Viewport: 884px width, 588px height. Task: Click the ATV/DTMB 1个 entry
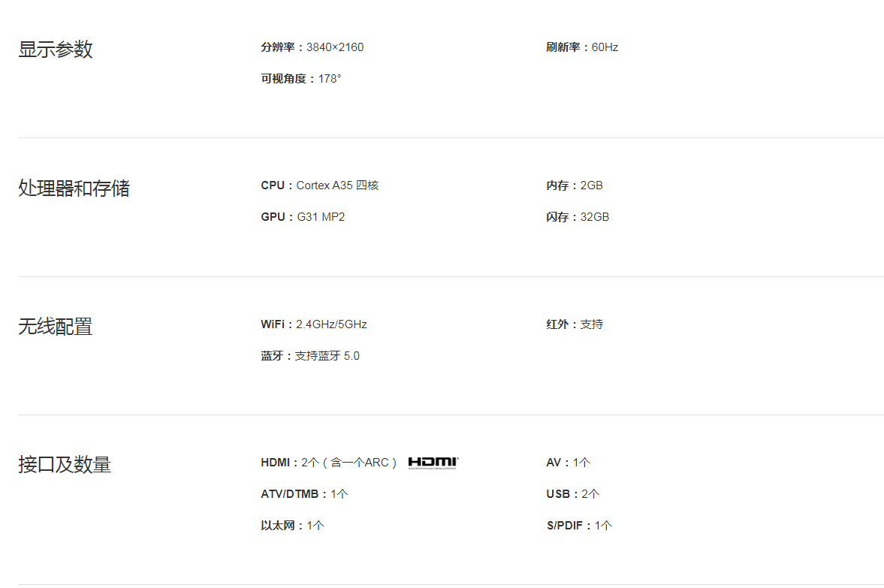(304, 494)
